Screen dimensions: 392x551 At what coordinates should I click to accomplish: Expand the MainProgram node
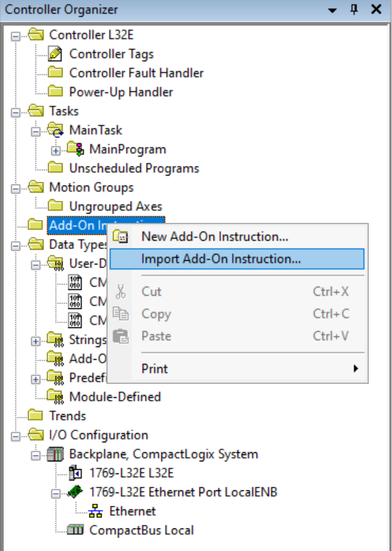tap(56, 151)
